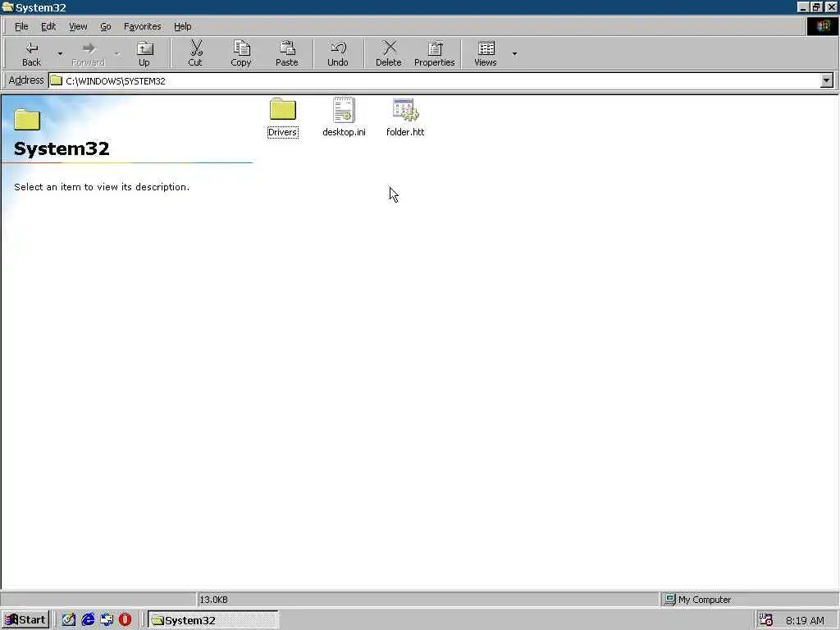Image resolution: width=840 pixels, height=630 pixels.
Task: Click the folder icon in address bar
Action: (x=57, y=81)
